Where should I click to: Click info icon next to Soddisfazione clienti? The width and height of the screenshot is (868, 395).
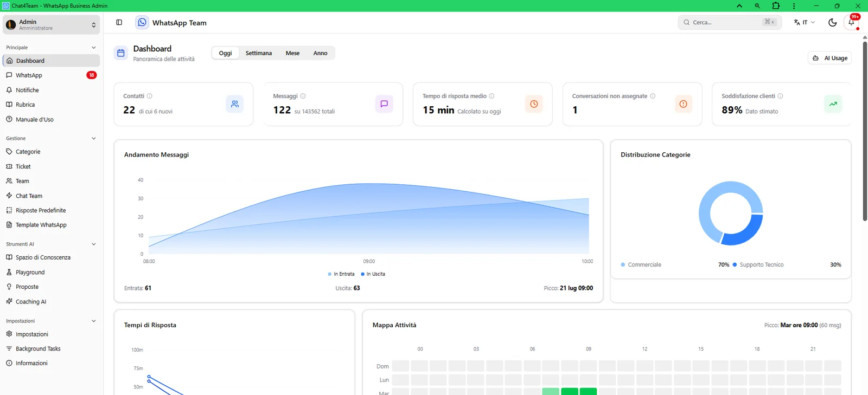tap(781, 96)
